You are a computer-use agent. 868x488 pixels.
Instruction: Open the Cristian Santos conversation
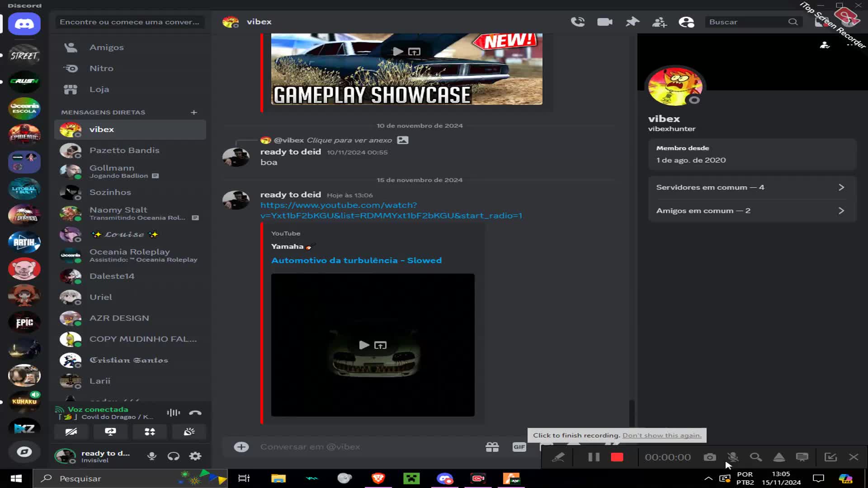(x=130, y=360)
